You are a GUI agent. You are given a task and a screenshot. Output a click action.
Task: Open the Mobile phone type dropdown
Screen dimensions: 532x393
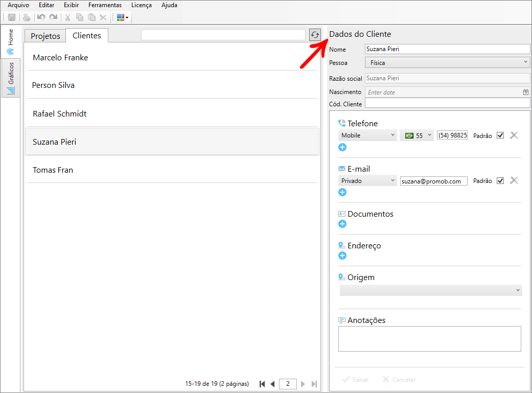pyautogui.click(x=367, y=135)
